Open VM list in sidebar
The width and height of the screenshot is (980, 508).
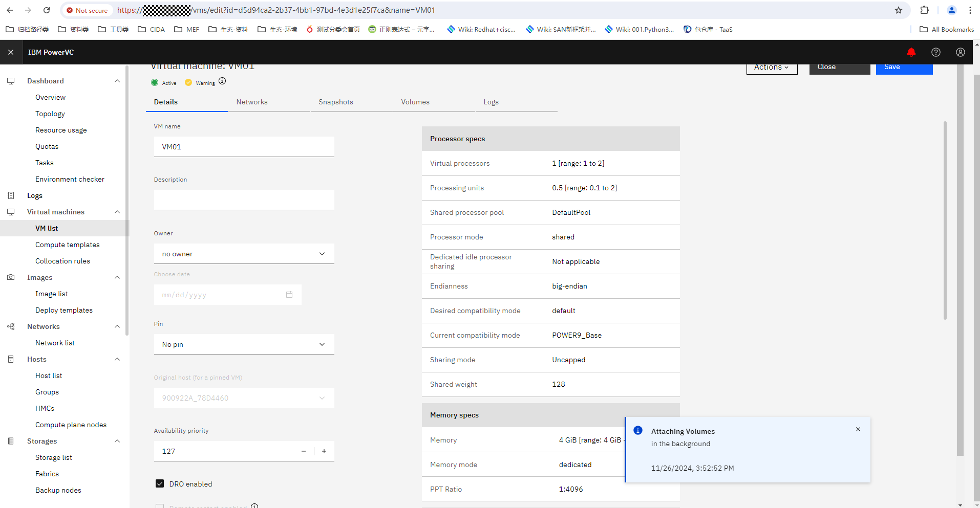[x=47, y=228]
